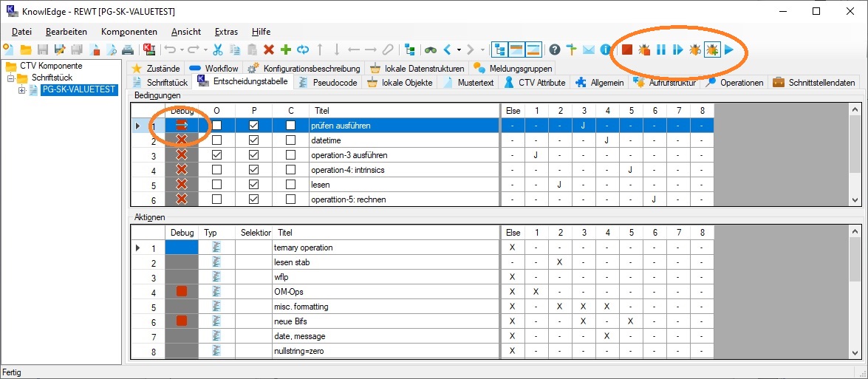868x379 pixels.
Task: Click the question mark help icon
Action: pyautogui.click(x=554, y=49)
